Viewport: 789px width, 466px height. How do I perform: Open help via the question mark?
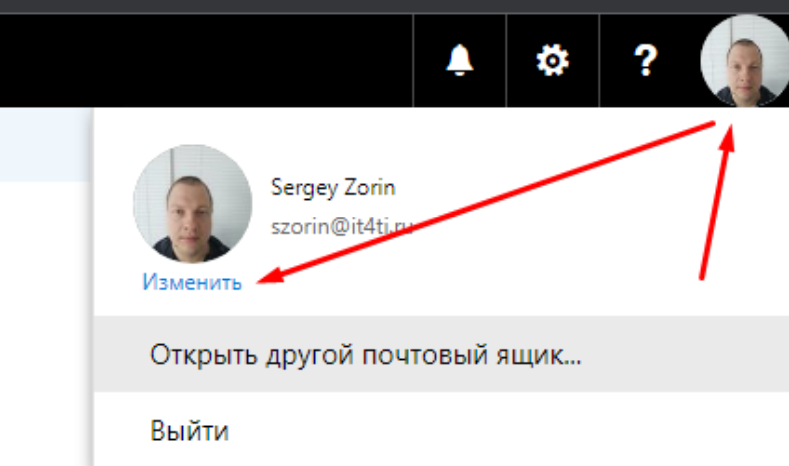click(646, 60)
